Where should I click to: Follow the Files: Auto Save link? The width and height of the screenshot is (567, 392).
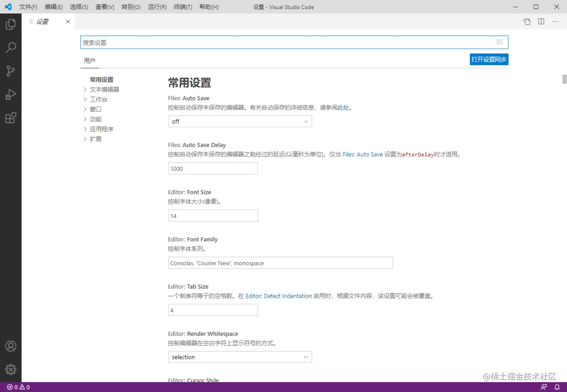click(363, 155)
